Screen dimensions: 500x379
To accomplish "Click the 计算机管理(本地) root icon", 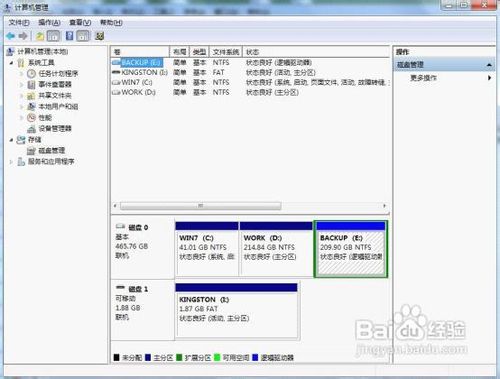I will click(10, 51).
